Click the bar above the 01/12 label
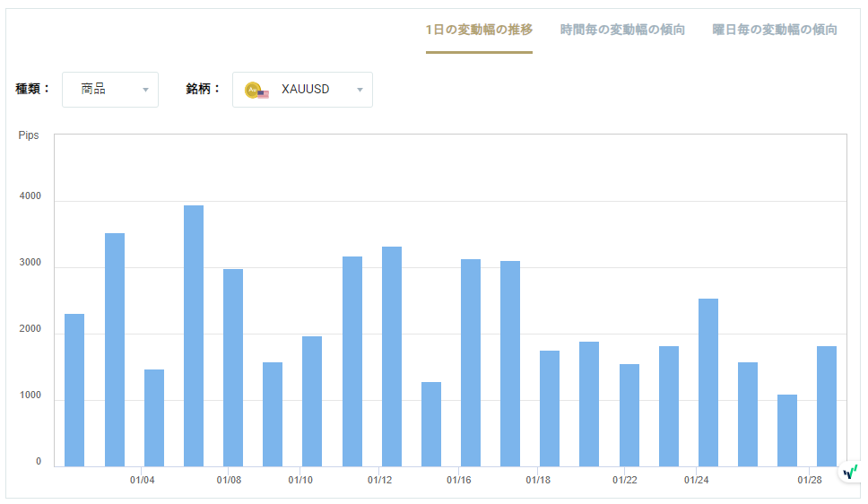The image size is (868, 504). pyautogui.click(x=392, y=357)
